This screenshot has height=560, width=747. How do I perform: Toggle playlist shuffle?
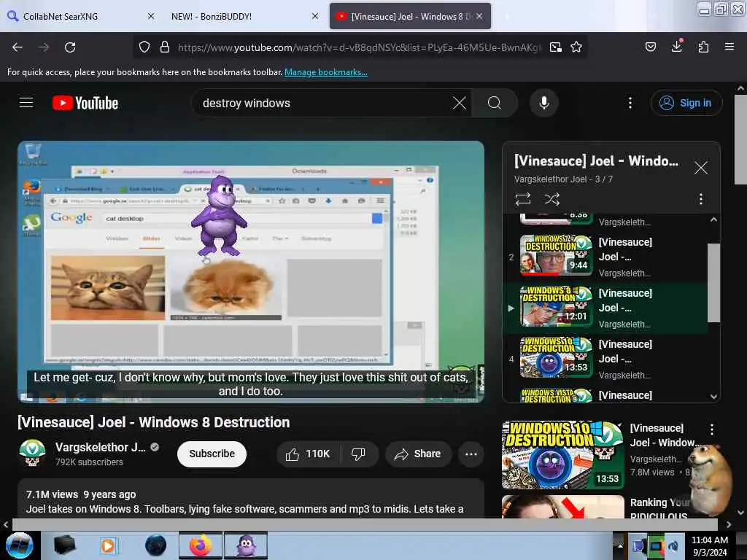coord(551,199)
